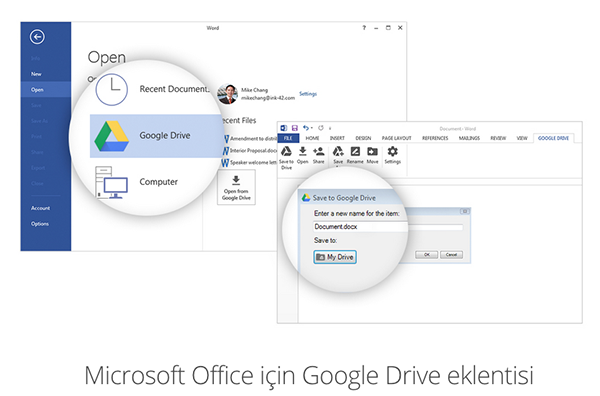
Task: Select Open in the backstage sidebar
Action: (x=46, y=90)
